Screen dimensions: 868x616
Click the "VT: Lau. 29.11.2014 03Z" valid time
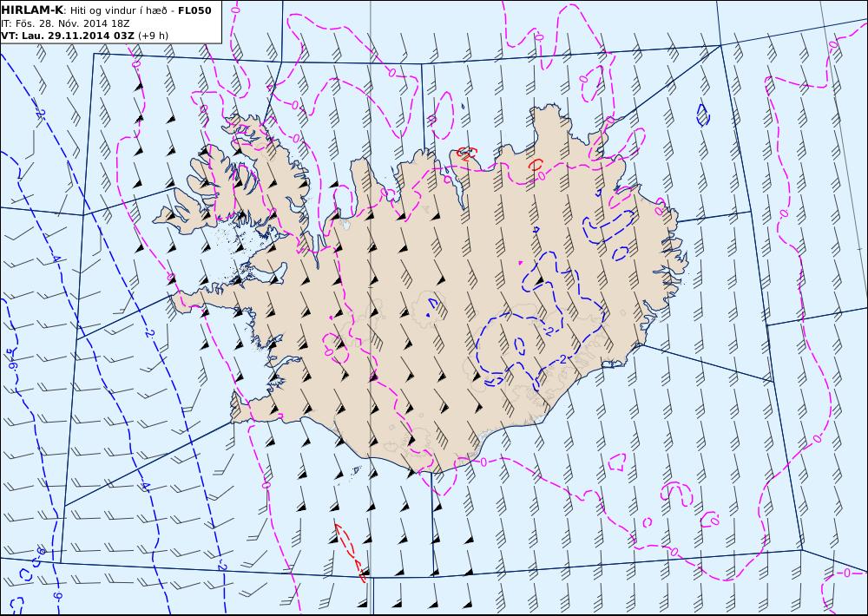68,36
